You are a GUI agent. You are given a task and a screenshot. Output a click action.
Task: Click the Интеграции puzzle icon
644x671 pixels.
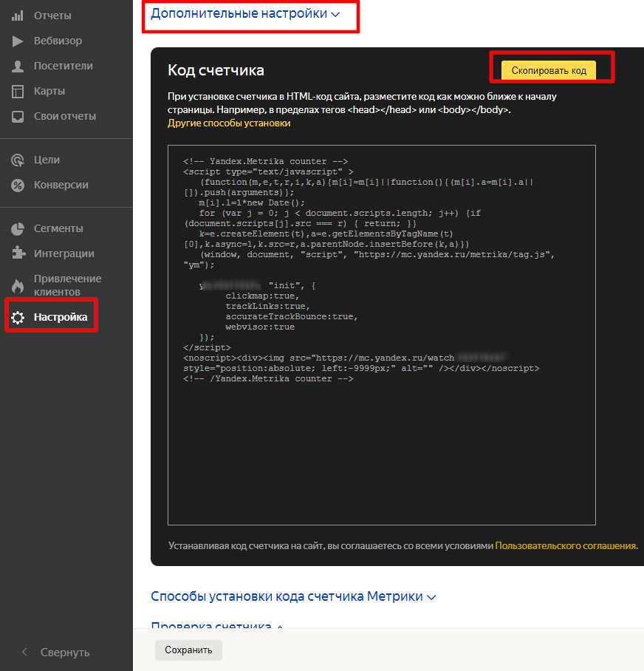coord(18,253)
